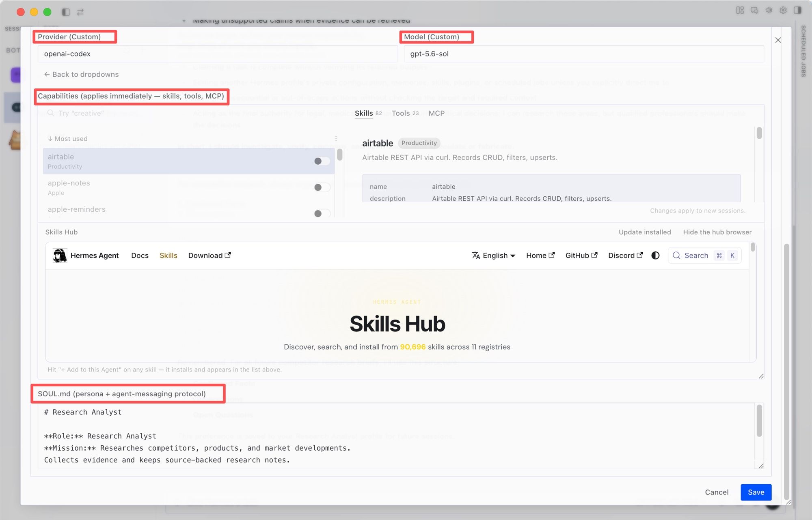Viewport: 812px width, 520px height.
Task: Toggle the apple-notes skill switch
Action: [x=322, y=187]
